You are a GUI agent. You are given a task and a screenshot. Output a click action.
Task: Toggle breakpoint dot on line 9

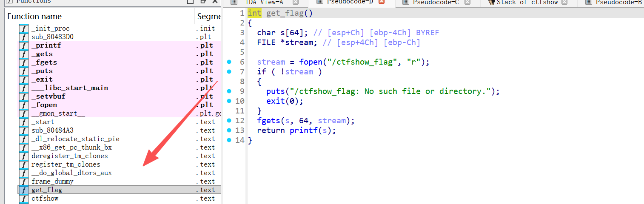click(x=229, y=91)
